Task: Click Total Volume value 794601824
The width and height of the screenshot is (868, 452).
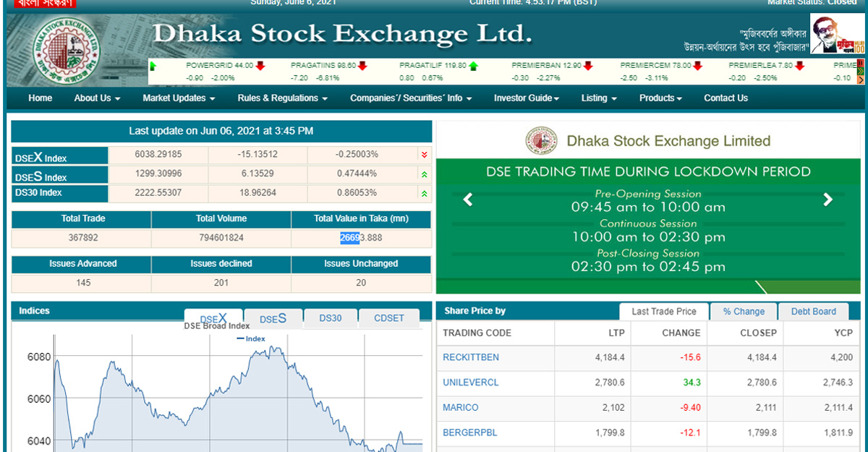Action: pos(221,238)
